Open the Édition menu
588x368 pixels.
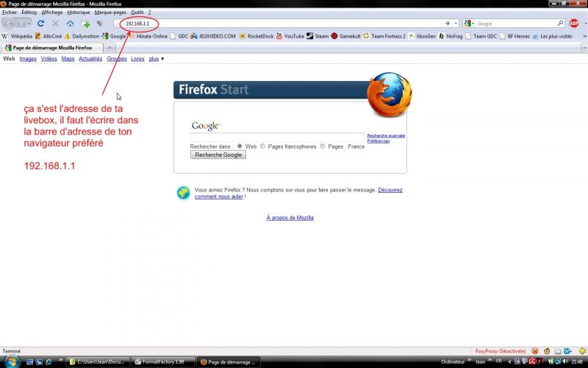29,12
